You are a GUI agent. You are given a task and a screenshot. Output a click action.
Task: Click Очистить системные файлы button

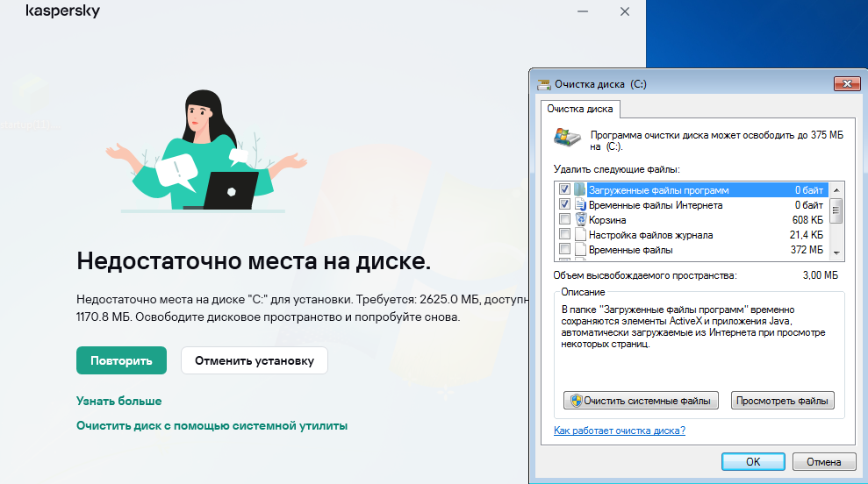point(641,401)
